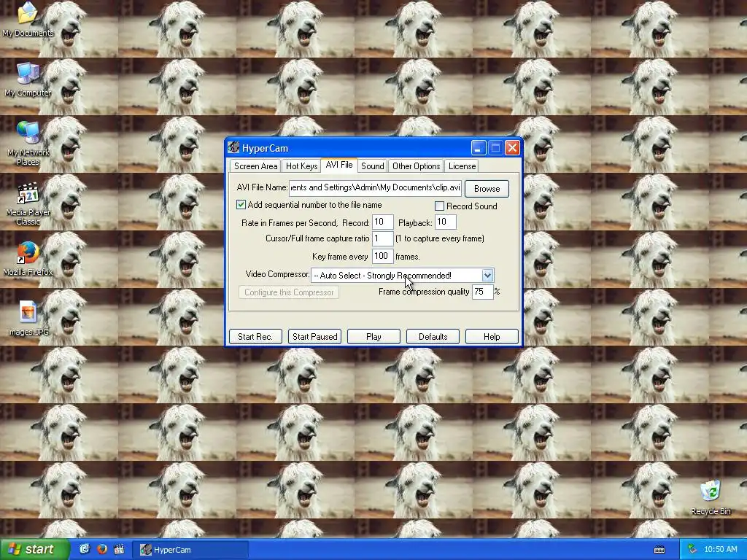The height and width of the screenshot is (560, 747).
Task: Click Record frame rate field
Action: 382,222
